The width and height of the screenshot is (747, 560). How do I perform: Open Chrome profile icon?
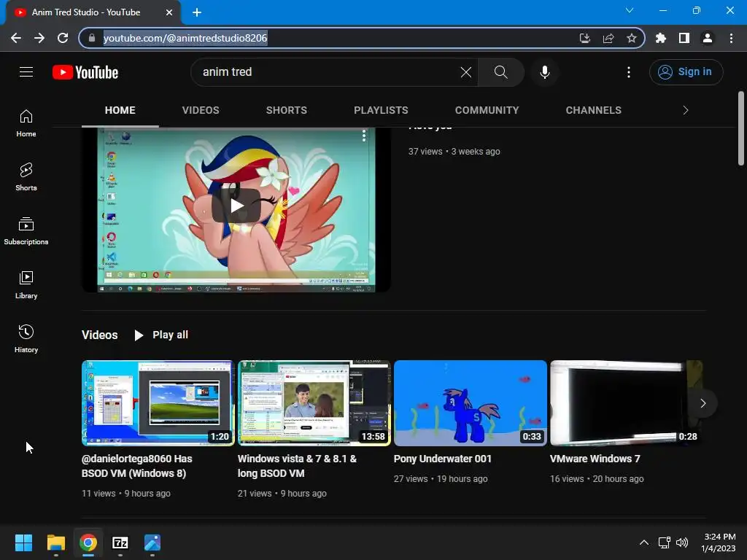click(707, 38)
